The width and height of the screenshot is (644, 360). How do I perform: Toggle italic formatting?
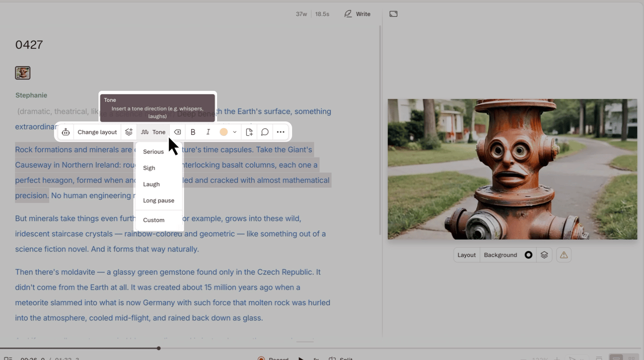tap(208, 132)
